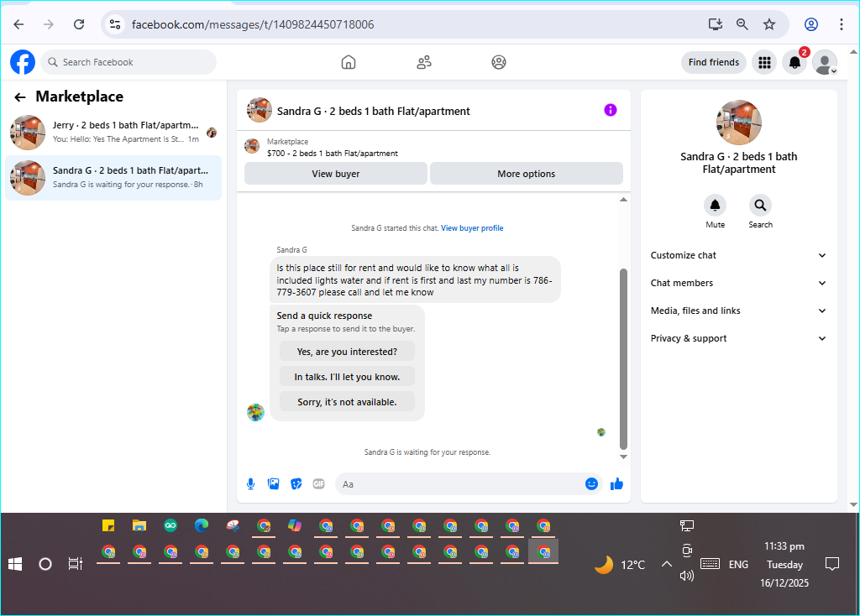Click the browser address bar URL

coord(253,24)
